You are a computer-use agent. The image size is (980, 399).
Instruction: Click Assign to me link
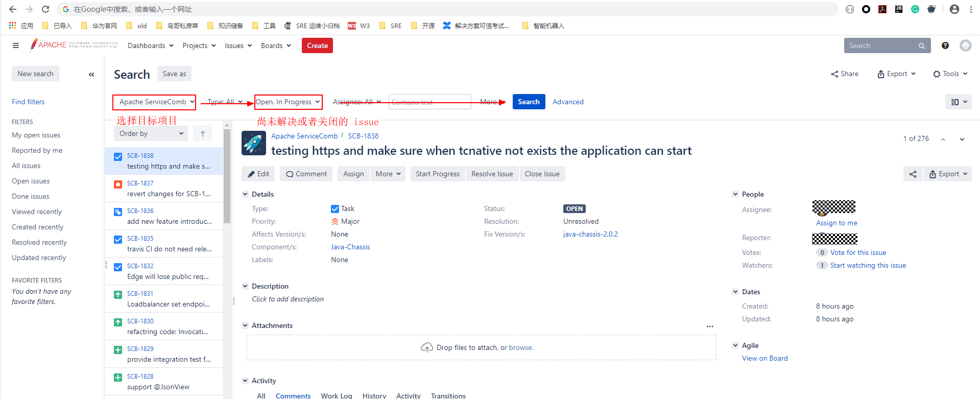coord(836,223)
